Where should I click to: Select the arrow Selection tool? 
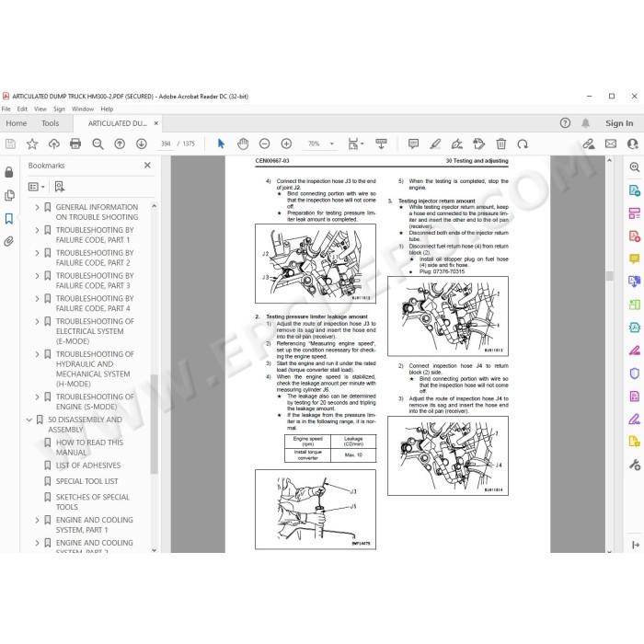click(221, 144)
